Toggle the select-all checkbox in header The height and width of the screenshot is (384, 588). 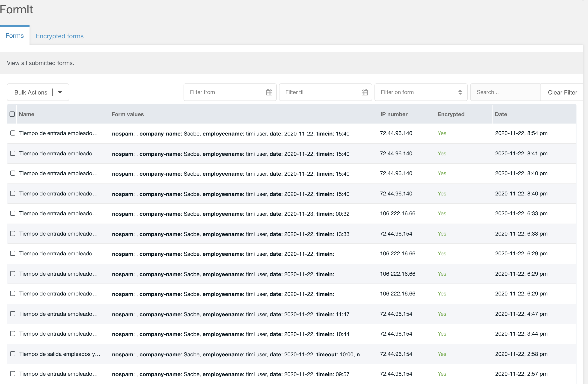click(12, 114)
